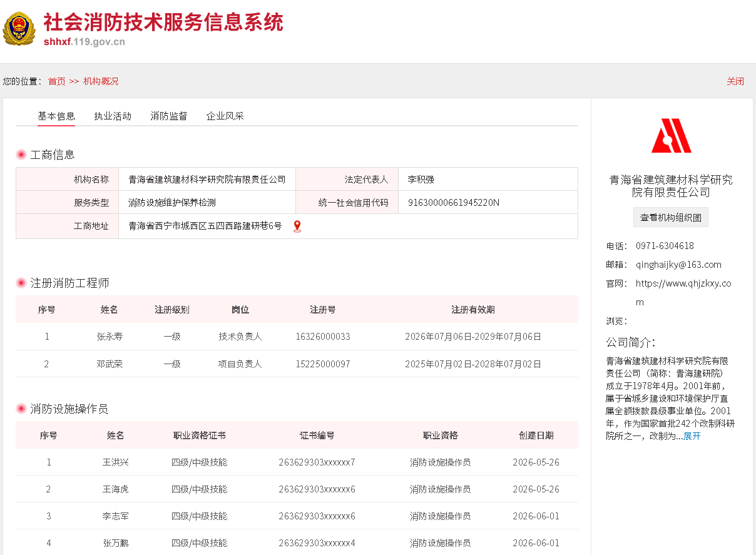Click registration number 15225000097

(x=323, y=364)
